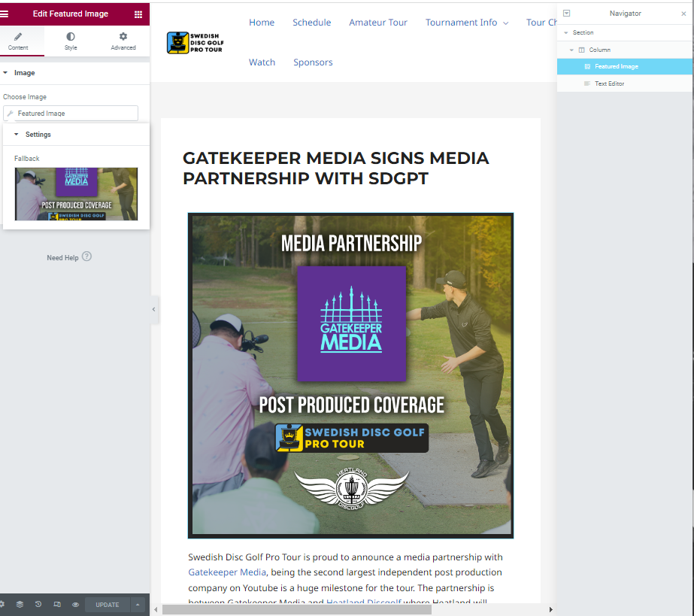Viewport: 694px width, 616px height.
Task: Select the Gatekeeper Media partnership heading
Action: point(336,168)
